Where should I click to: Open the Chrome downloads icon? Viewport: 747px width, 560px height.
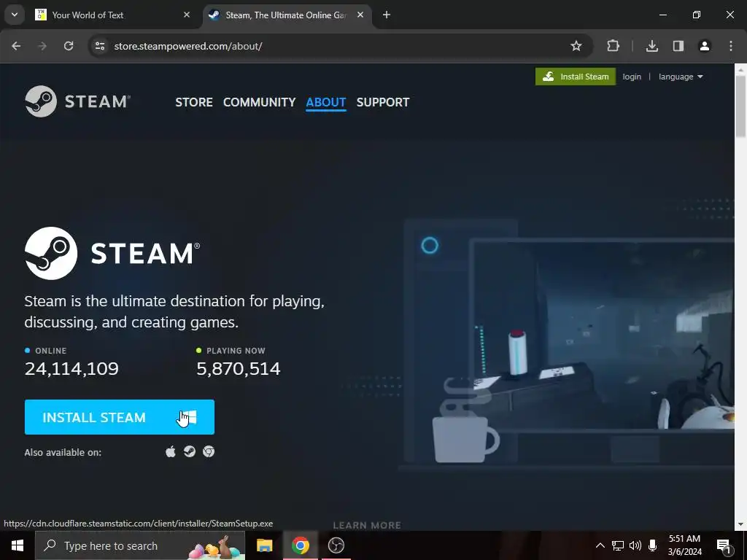coord(652,46)
